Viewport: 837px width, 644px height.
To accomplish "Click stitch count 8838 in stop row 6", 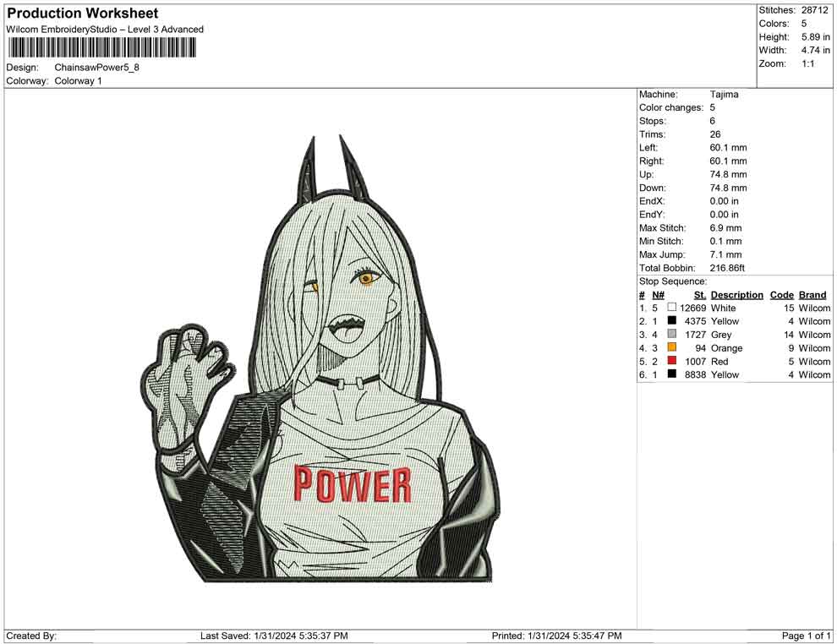I will 696,374.
